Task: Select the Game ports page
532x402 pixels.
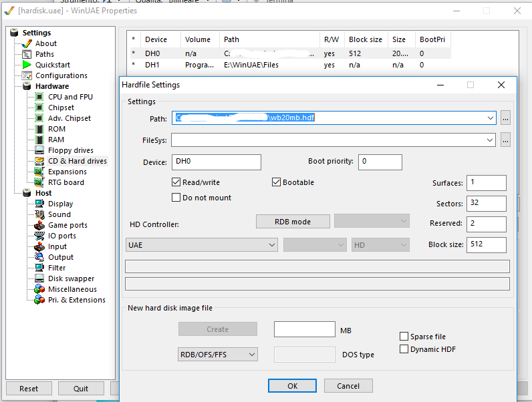Action: 68,225
